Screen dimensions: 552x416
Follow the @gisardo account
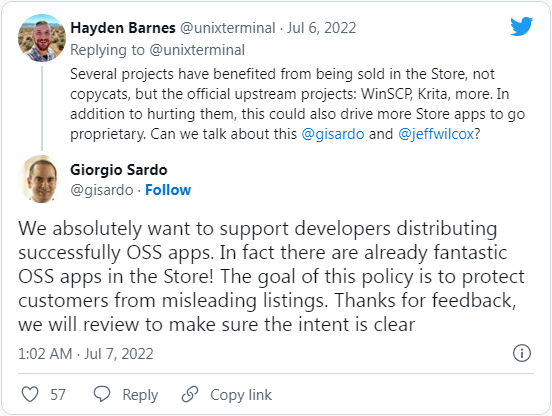click(168, 190)
